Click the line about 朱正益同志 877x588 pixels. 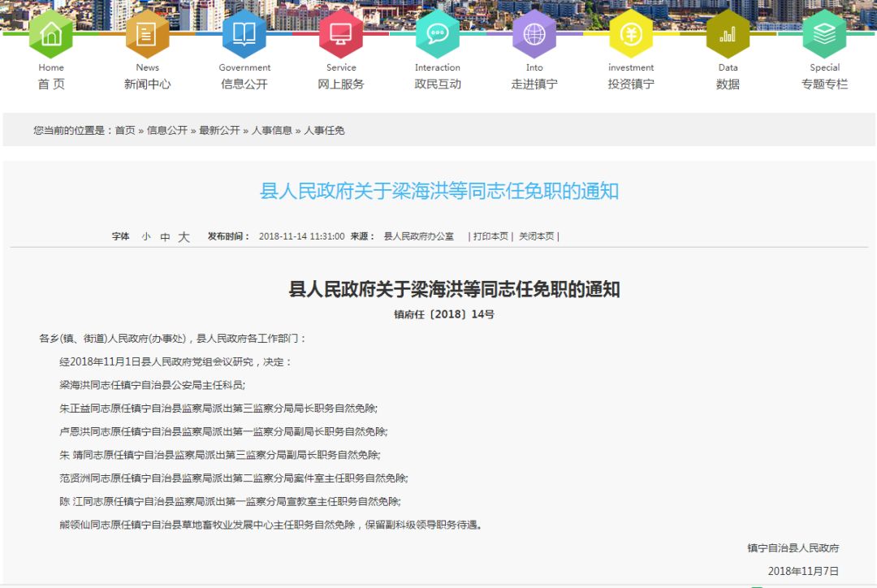tap(218, 409)
